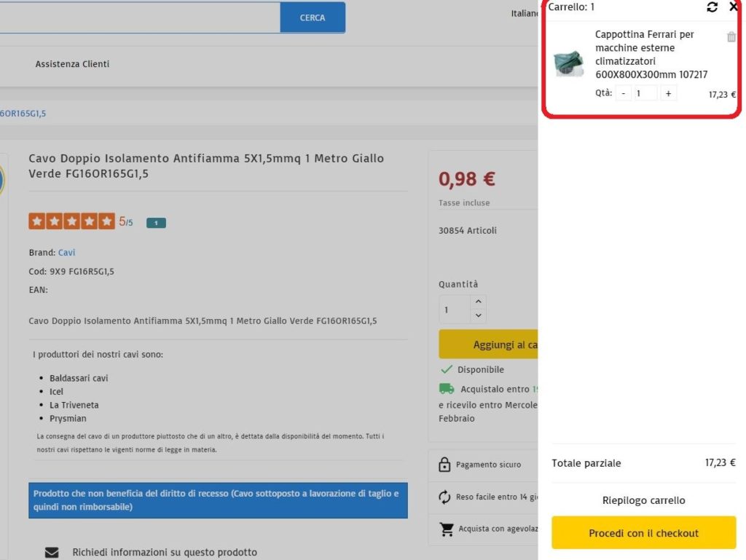Click the Cavi brand link
The height and width of the screenshot is (560, 746).
coord(66,253)
